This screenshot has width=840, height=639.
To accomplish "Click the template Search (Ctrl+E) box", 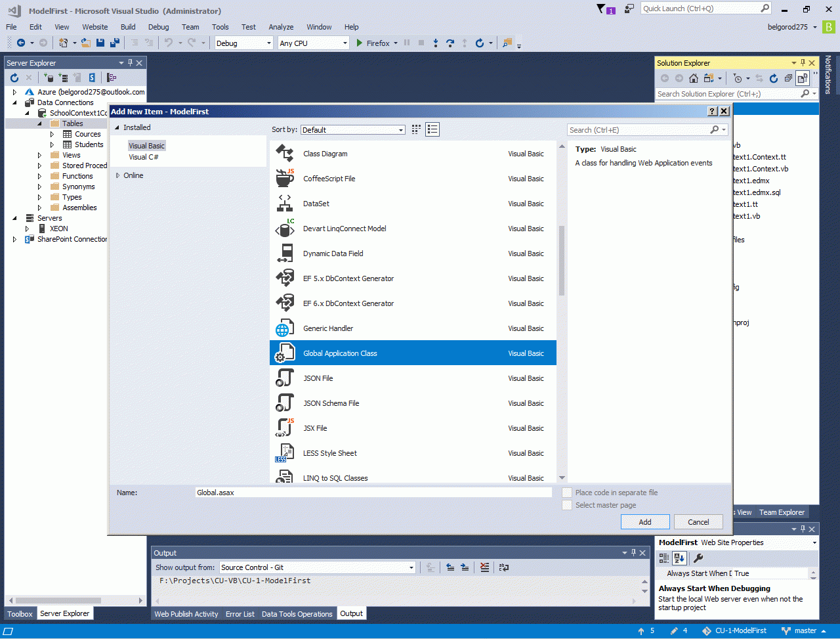I will point(647,130).
